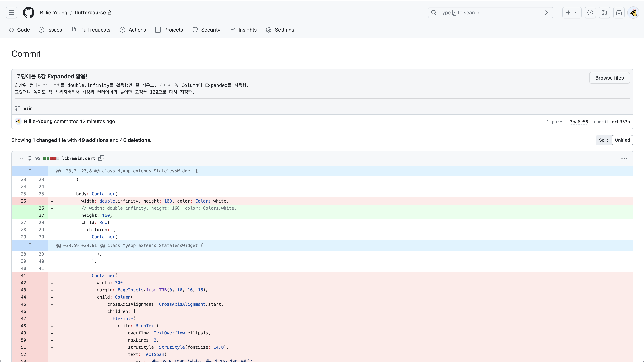Open the notifications inbox icon
The height and width of the screenshot is (362, 644).
click(x=619, y=13)
